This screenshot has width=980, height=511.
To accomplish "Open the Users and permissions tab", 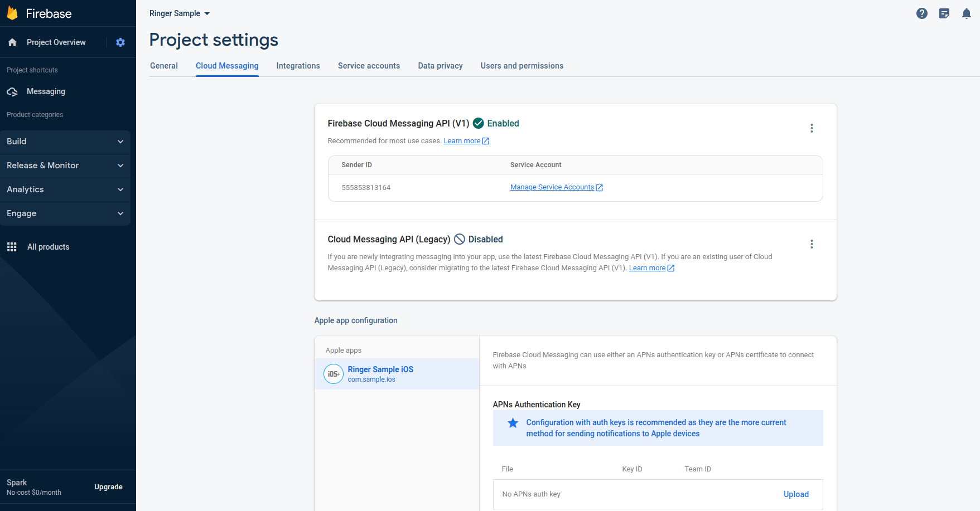I will (522, 66).
